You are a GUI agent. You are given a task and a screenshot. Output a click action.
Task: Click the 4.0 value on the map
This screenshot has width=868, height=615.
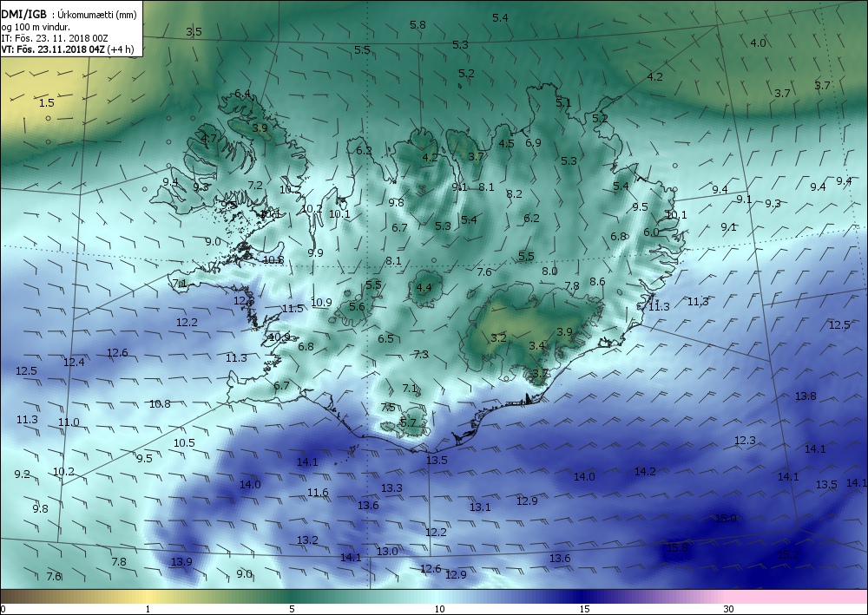pos(758,43)
